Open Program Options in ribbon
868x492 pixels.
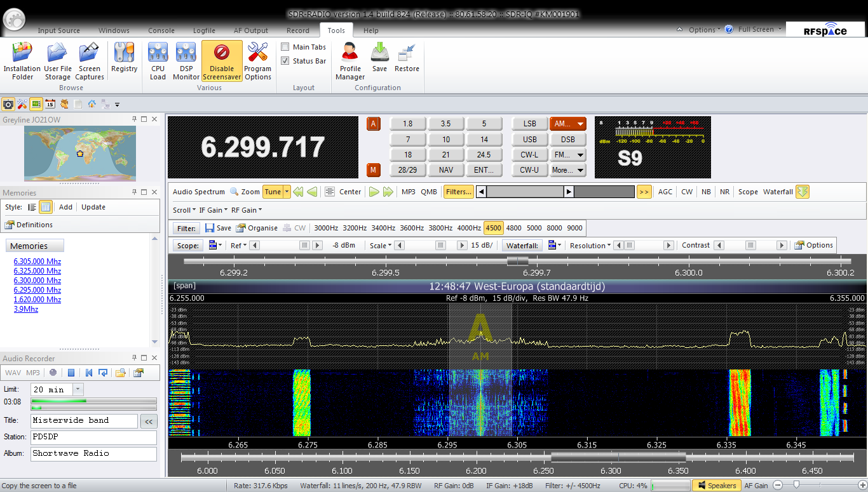coord(257,61)
